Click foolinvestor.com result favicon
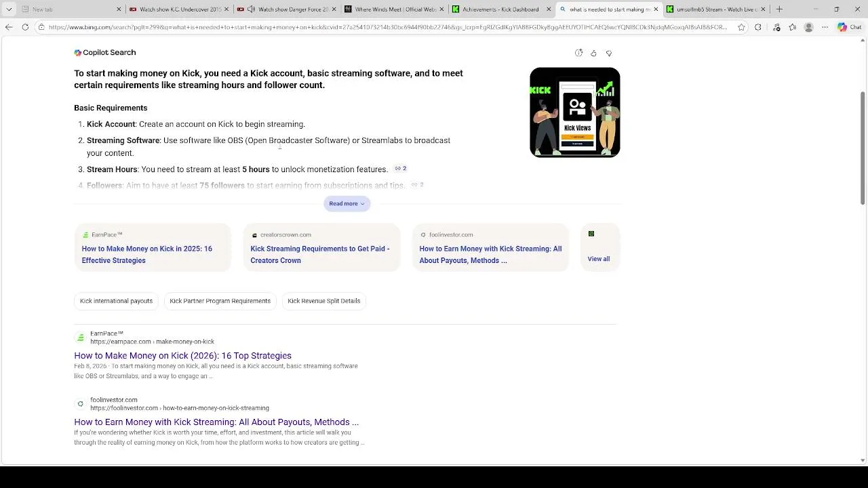The height and width of the screenshot is (488, 868). tap(80, 404)
